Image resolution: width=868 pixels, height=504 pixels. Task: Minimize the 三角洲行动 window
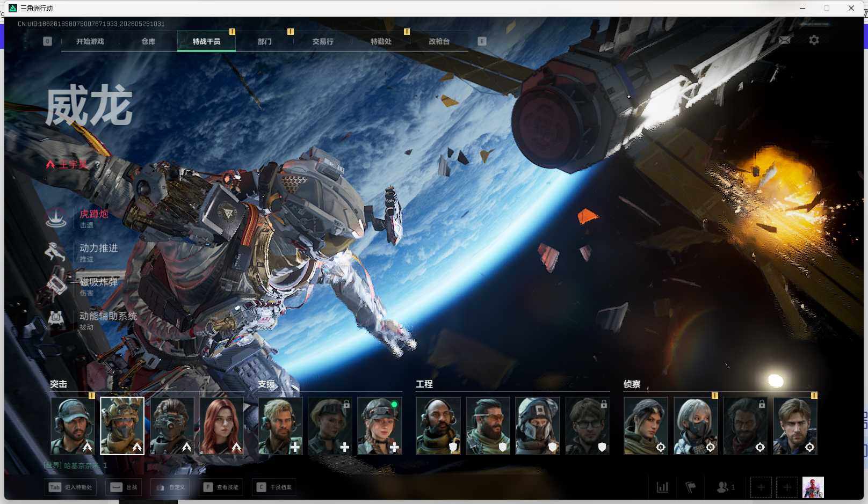point(802,8)
